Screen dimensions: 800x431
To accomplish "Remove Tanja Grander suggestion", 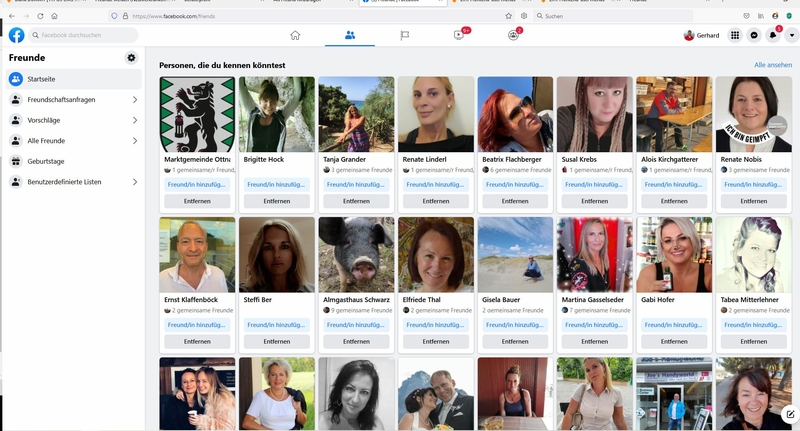I will pyautogui.click(x=356, y=201).
